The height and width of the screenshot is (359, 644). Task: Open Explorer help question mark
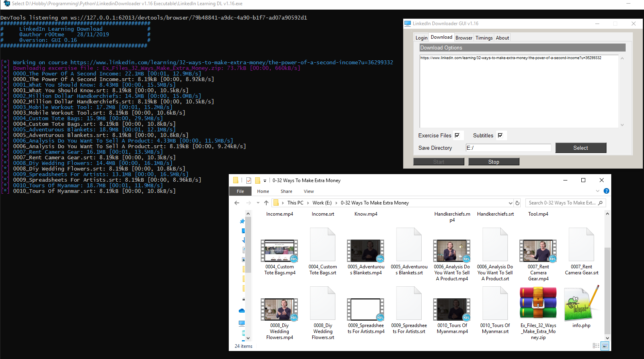point(606,191)
